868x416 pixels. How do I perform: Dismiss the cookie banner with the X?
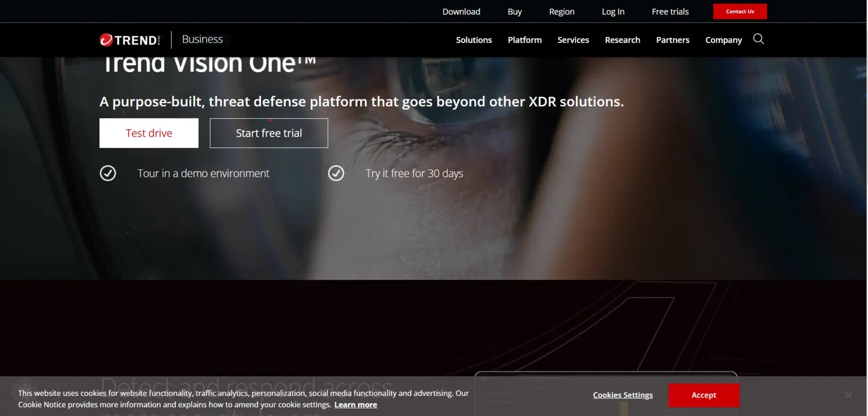(848, 395)
